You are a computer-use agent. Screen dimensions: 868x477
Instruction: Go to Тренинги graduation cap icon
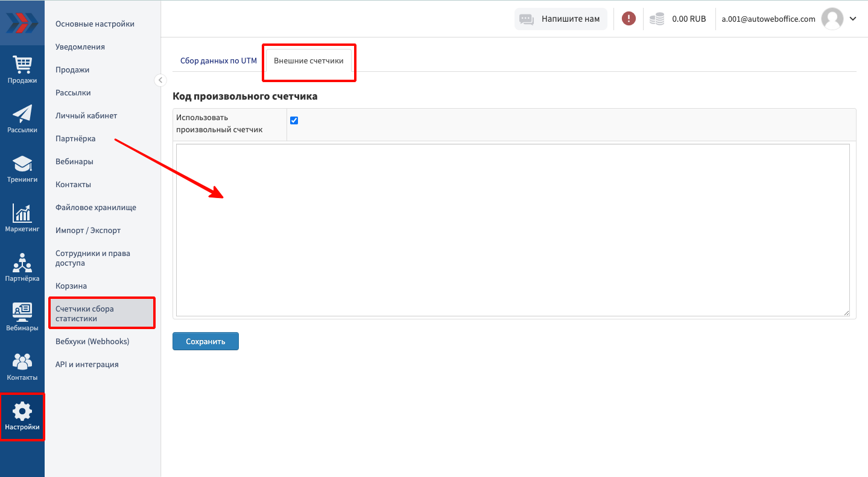point(22,164)
